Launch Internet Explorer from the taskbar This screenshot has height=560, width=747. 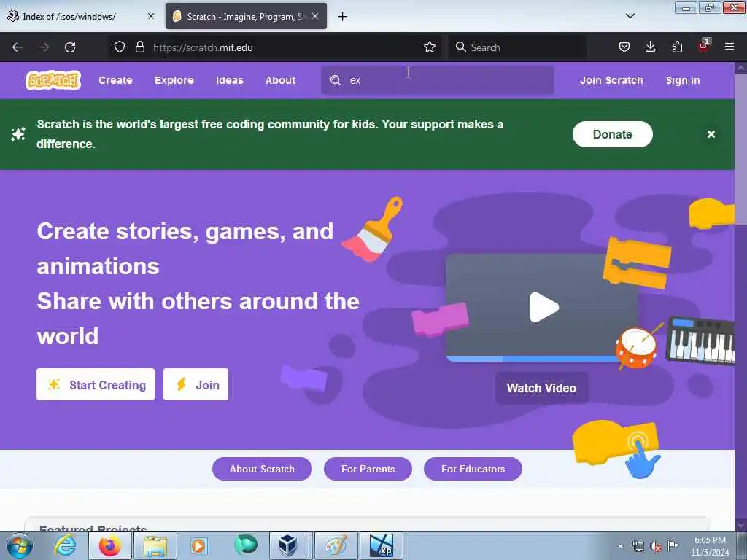[65, 546]
